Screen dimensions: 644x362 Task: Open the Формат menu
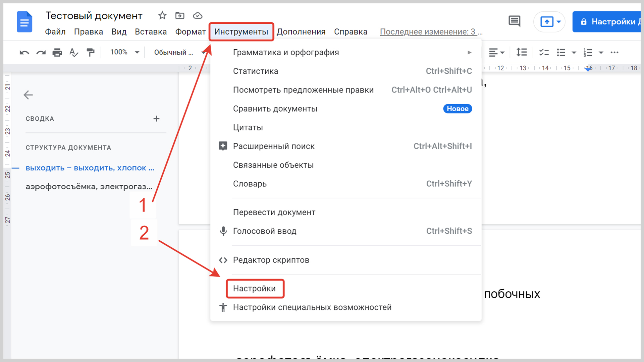click(x=191, y=32)
